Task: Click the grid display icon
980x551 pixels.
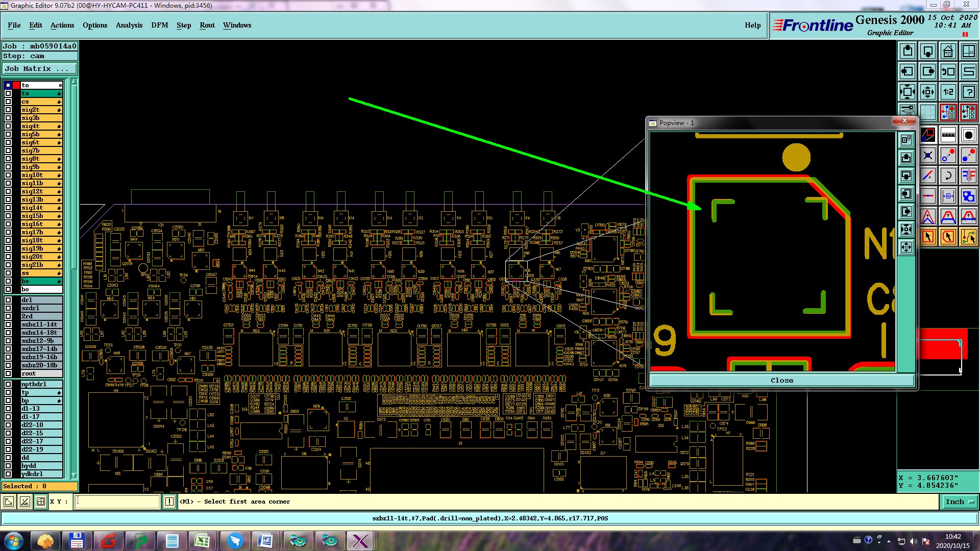Action: click(927, 112)
